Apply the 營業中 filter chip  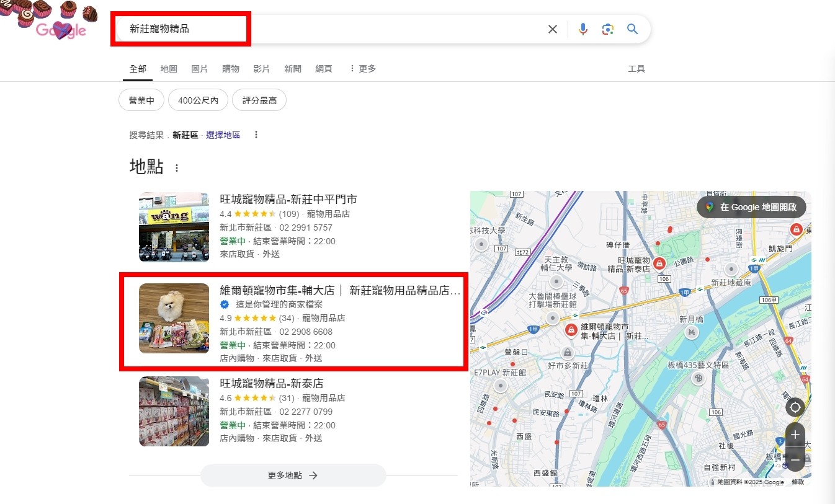click(x=141, y=100)
